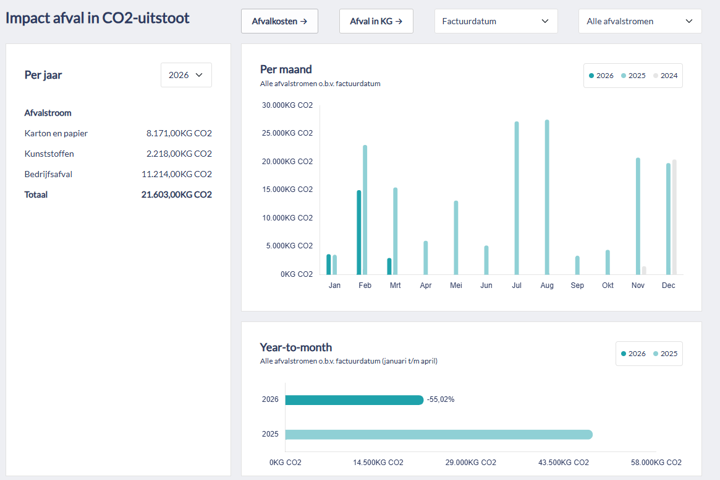Open the Alle afvalstromen filter dropdown
This screenshot has width=720, height=480.
coord(639,21)
